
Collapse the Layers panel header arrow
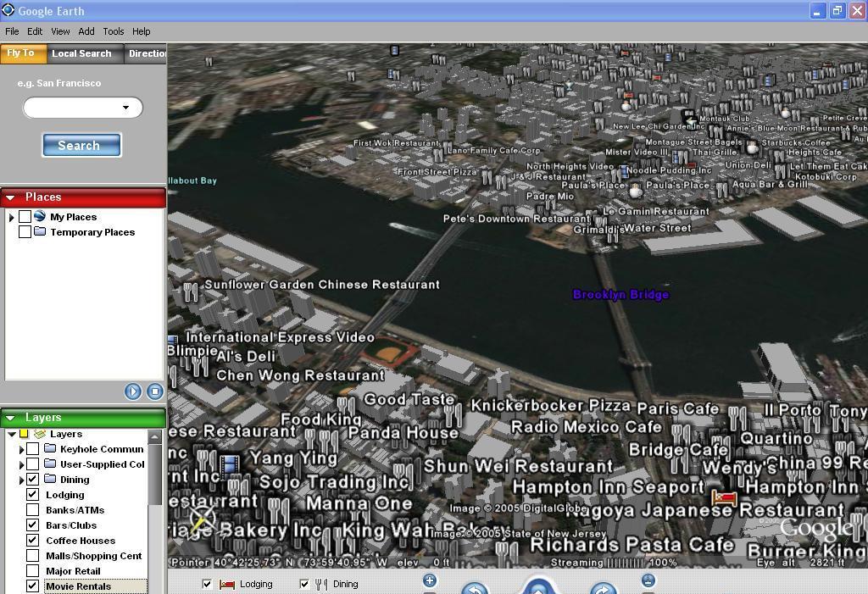10,418
